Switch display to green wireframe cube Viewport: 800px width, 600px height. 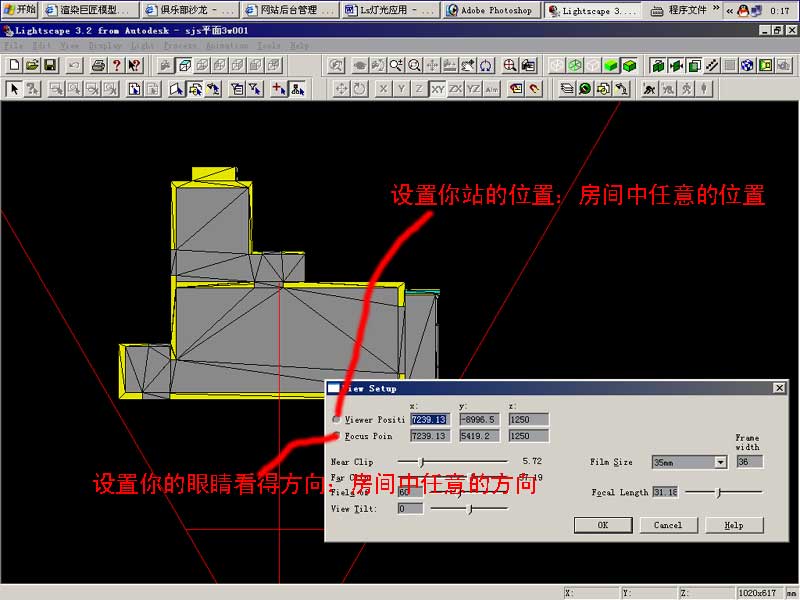tap(575, 65)
